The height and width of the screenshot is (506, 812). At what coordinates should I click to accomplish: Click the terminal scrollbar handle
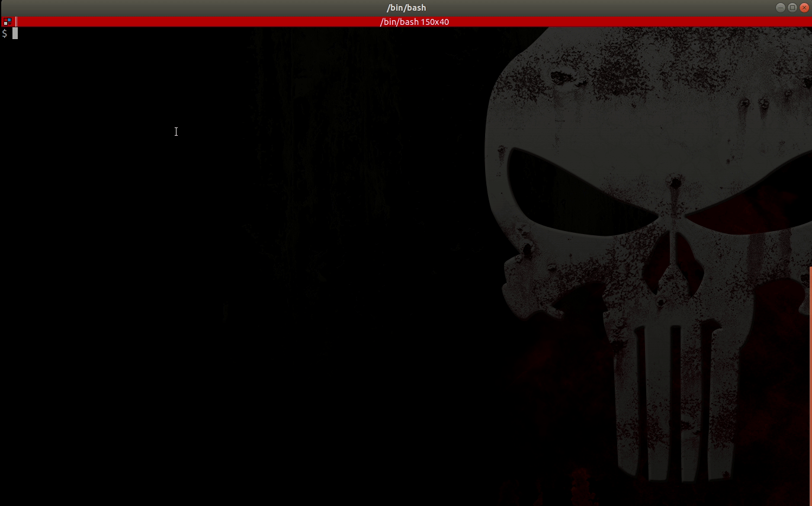810,386
